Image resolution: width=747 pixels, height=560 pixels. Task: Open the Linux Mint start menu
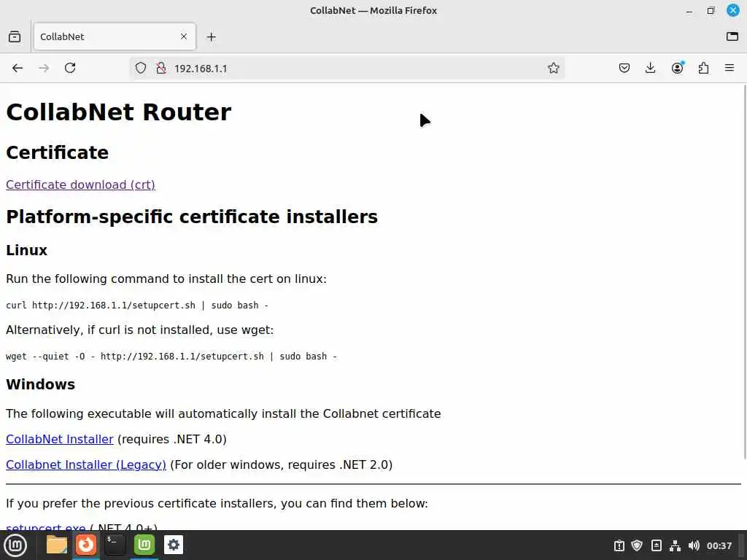point(15,545)
